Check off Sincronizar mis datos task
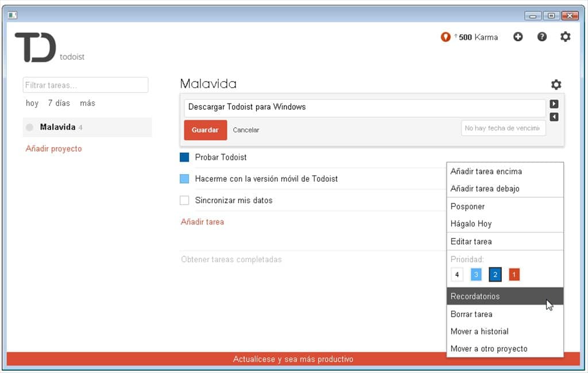The height and width of the screenshot is (373, 588). click(184, 201)
